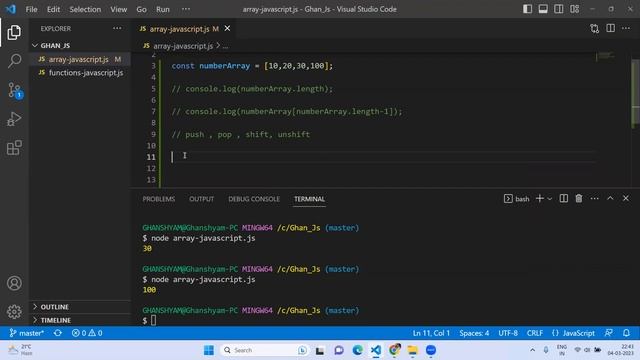Open the overflow menu ellipsis in menu bar
This screenshot has width=640, height=360.
pyautogui.click(x=186, y=9)
